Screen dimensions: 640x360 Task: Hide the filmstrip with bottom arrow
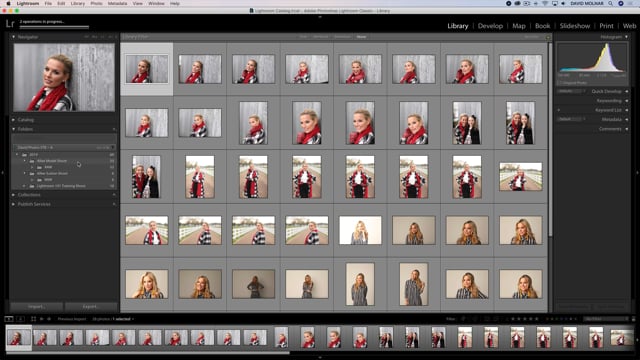(x=320, y=357)
